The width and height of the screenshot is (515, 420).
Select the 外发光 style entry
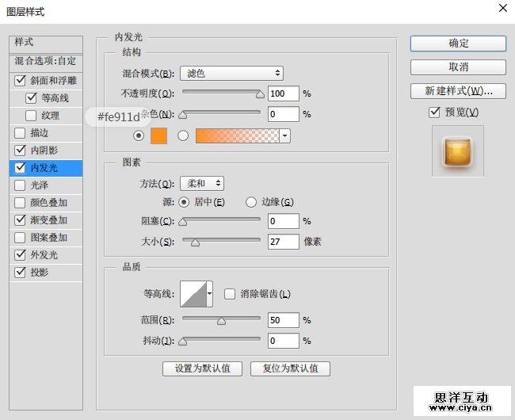[46, 255]
